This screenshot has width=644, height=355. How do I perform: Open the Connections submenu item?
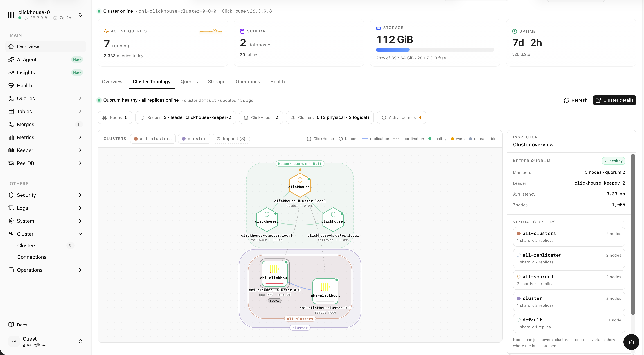[46, 257]
